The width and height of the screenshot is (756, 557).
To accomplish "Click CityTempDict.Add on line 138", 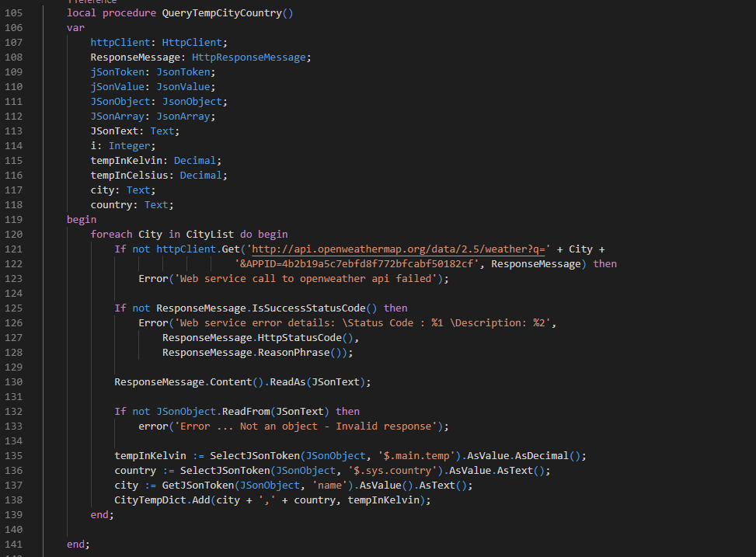I will 162,500.
